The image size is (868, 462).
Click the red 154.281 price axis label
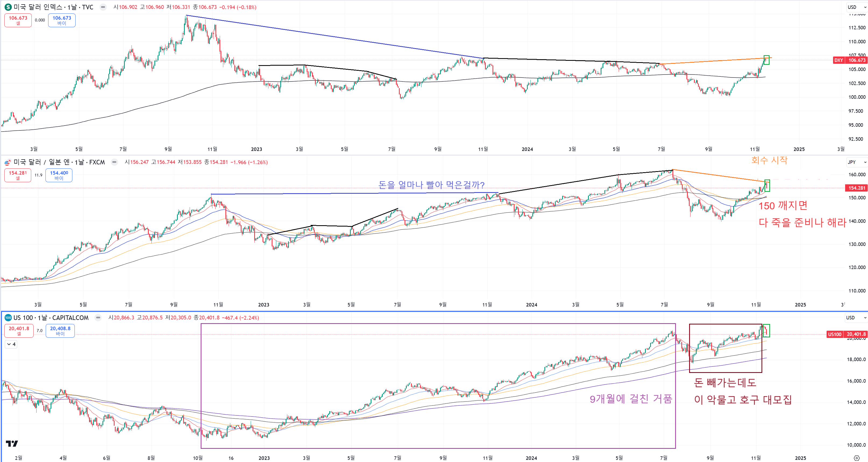[x=856, y=188]
